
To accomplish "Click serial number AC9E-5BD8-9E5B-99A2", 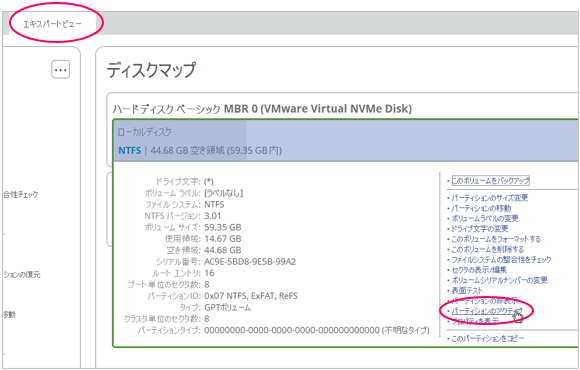I will 250,262.
